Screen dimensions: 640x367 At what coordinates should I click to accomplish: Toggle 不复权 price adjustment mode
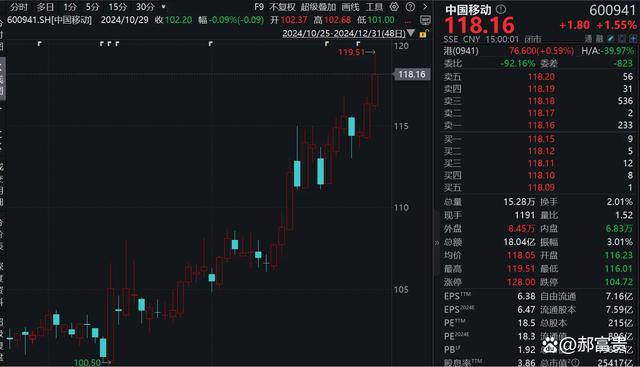[x=282, y=7]
